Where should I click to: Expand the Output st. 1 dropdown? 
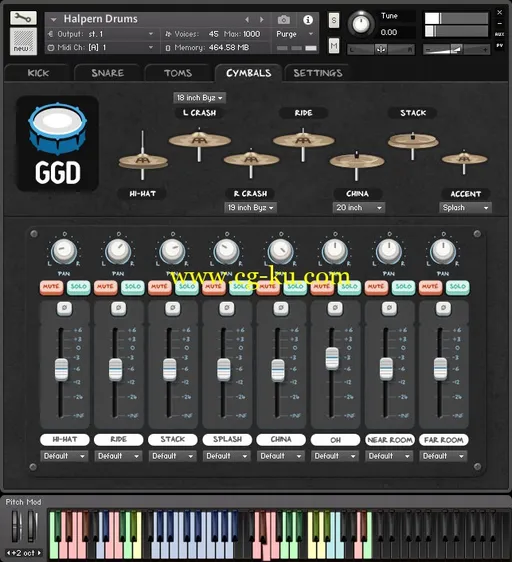(x=101, y=34)
